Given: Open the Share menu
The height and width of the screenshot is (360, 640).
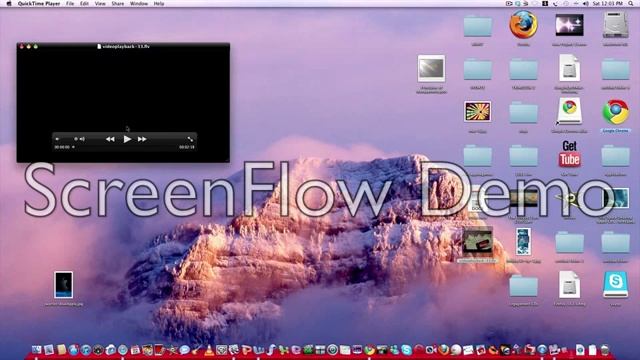Looking at the screenshot, I should point(118,4).
